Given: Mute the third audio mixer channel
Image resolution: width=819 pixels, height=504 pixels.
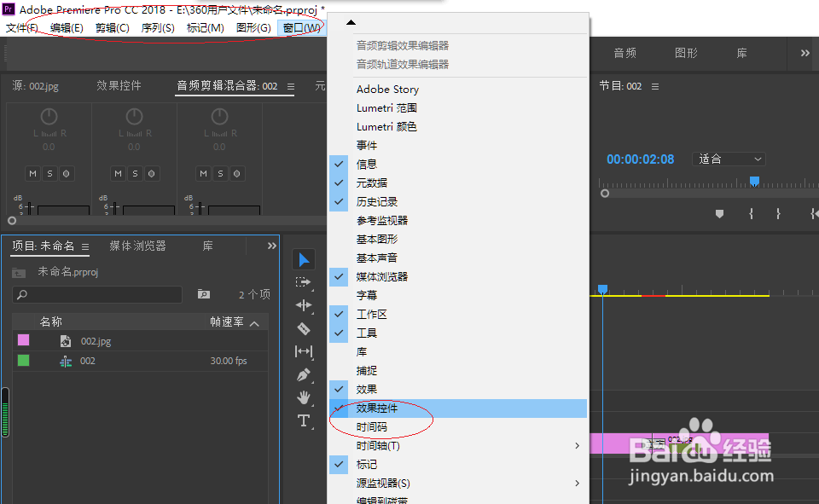Looking at the screenshot, I should point(203,173).
